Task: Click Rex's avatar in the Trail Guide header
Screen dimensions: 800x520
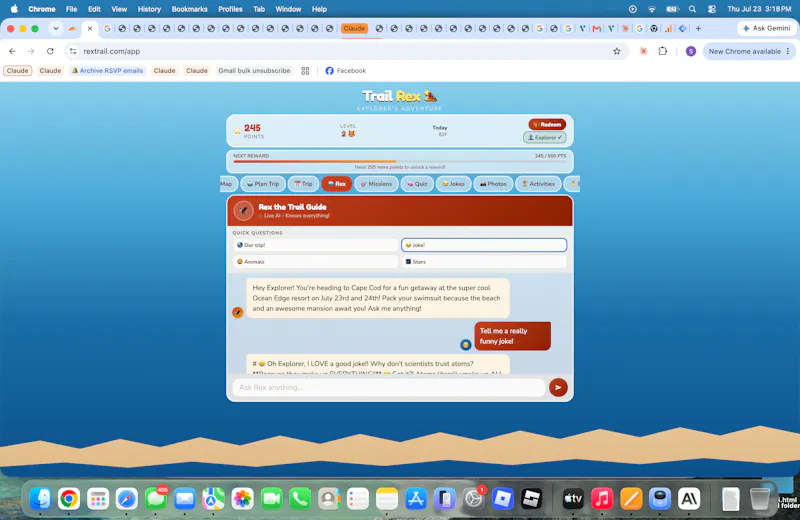Action: pyautogui.click(x=243, y=210)
